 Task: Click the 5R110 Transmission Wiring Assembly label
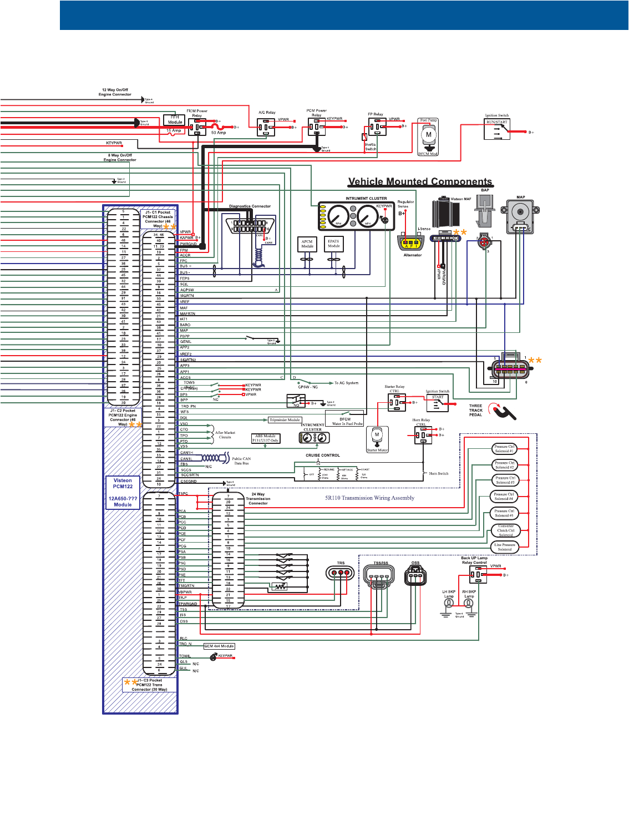pyautogui.click(x=369, y=498)
